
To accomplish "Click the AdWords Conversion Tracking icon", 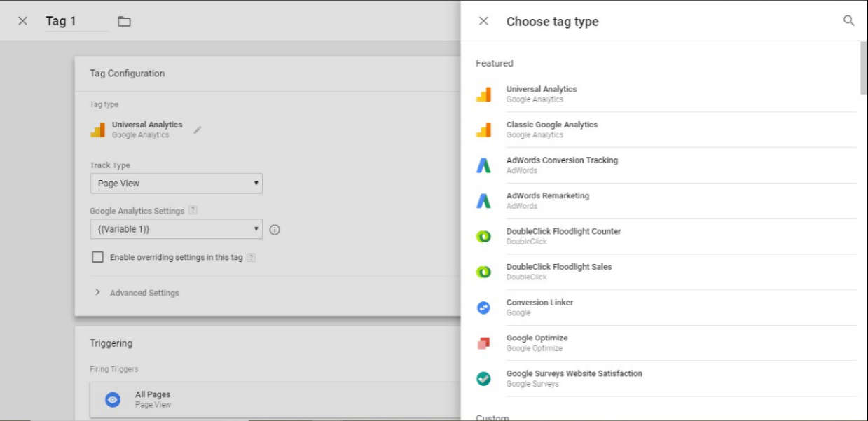I will [x=483, y=165].
